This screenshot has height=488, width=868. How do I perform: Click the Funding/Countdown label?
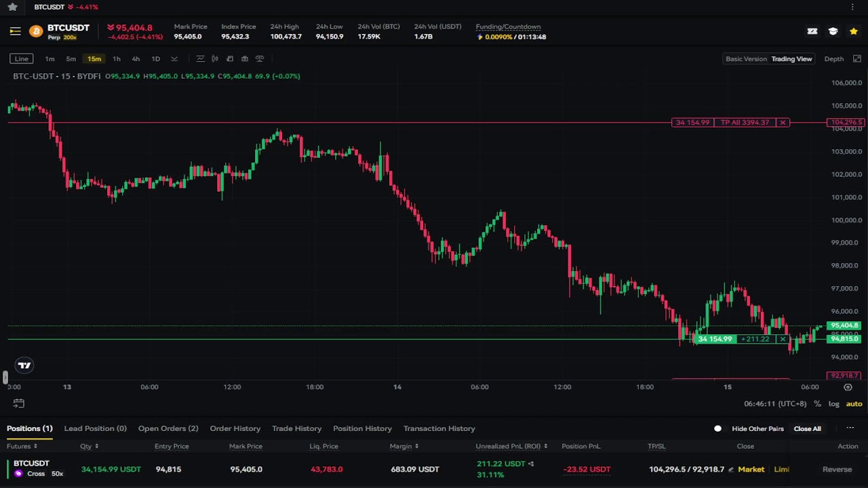pos(508,26)
